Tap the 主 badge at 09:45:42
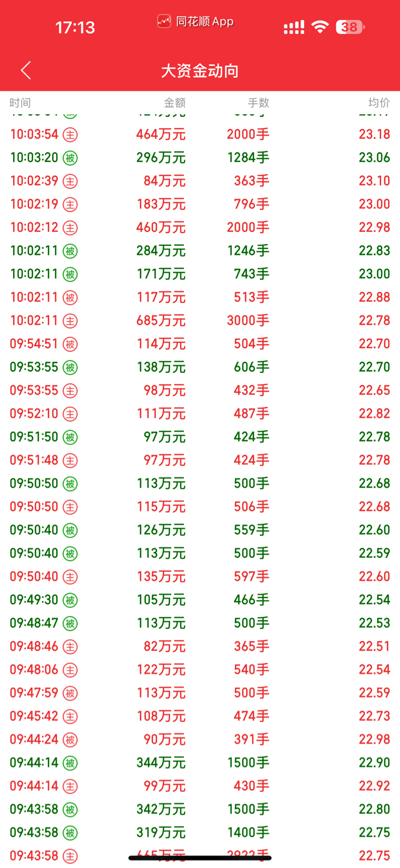 point(70,716)
